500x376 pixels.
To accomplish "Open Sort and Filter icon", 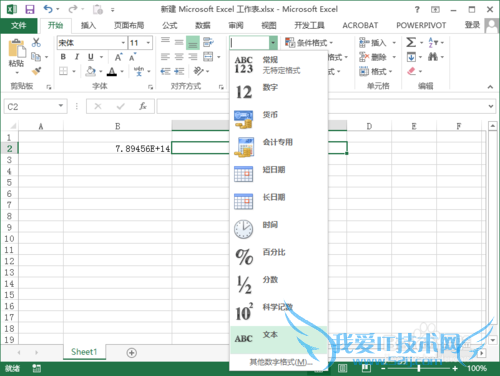I will pos(433,42).
